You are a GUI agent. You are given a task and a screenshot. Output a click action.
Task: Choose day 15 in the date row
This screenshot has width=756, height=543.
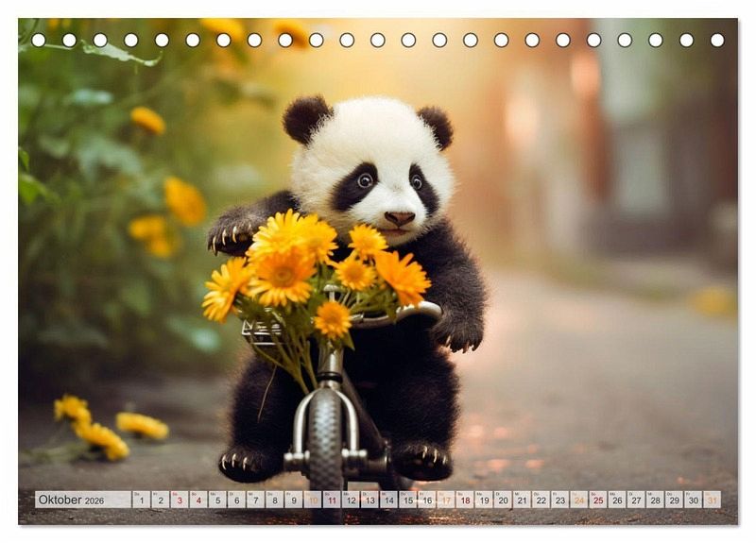pos(408,500)
